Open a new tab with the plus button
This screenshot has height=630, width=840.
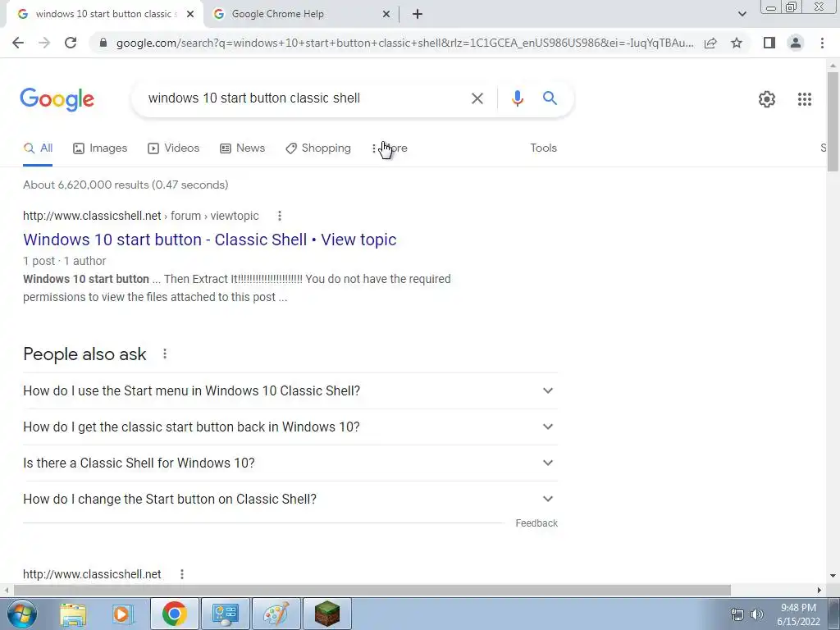(x=418, y=15)
